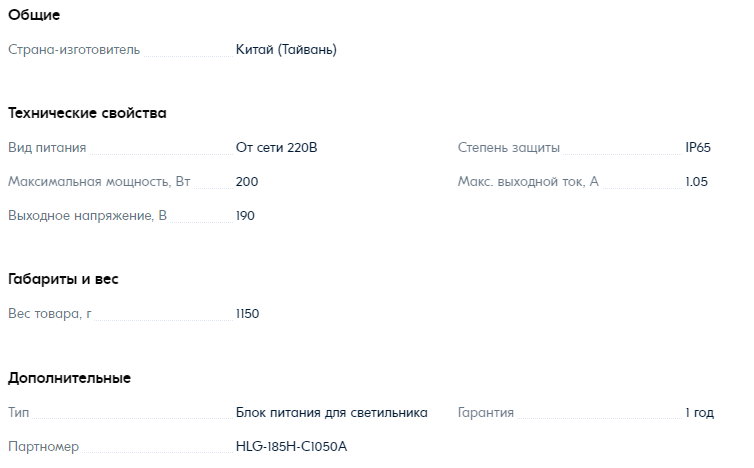Select the "Китай (Тайвань)" country value

point(286,49)
